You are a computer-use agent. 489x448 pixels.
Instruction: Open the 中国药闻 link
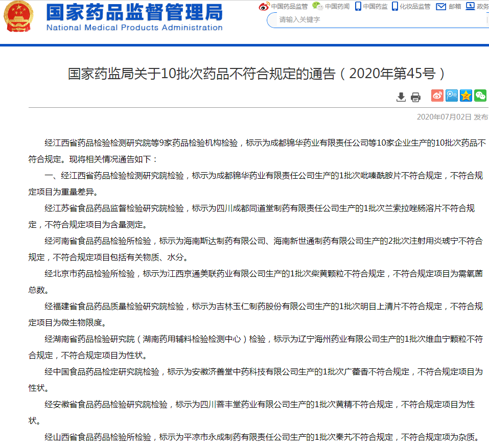pos(337,6)
